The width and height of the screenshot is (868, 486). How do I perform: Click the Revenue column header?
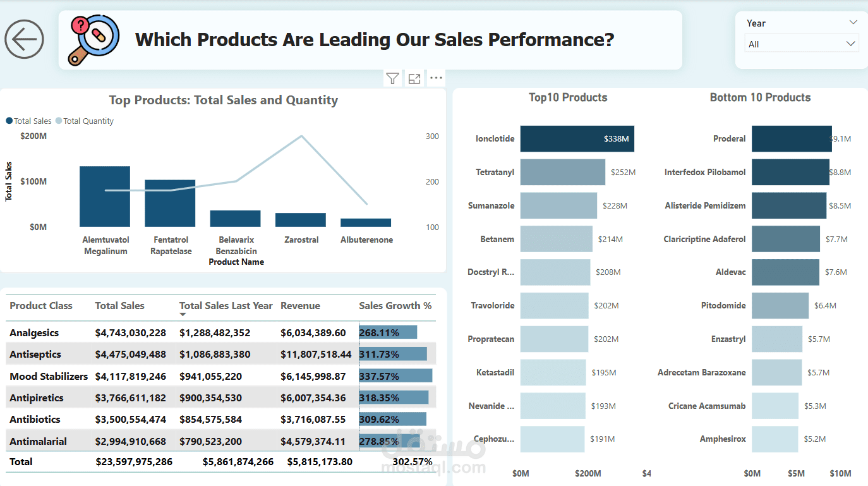point(300,306)
